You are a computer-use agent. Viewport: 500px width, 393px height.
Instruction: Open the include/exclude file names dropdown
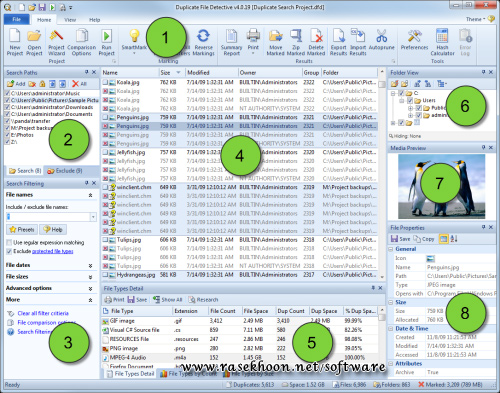pyautogui.click(x=93, y=217)
